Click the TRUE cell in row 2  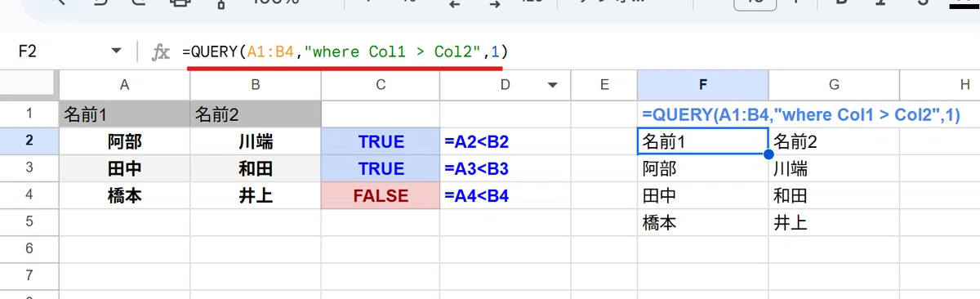[381, 141]
